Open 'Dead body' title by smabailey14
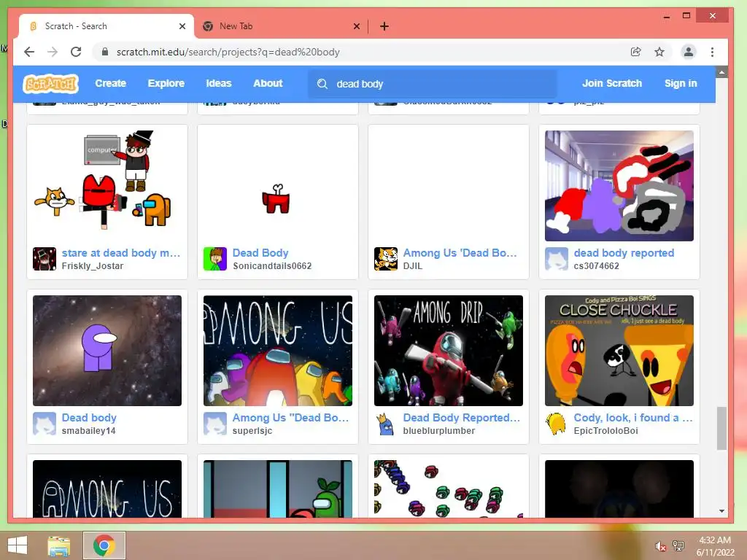Image resolution: width=747 pixels, height=560 pixels. pyautogui.click(x=89, y=418)
